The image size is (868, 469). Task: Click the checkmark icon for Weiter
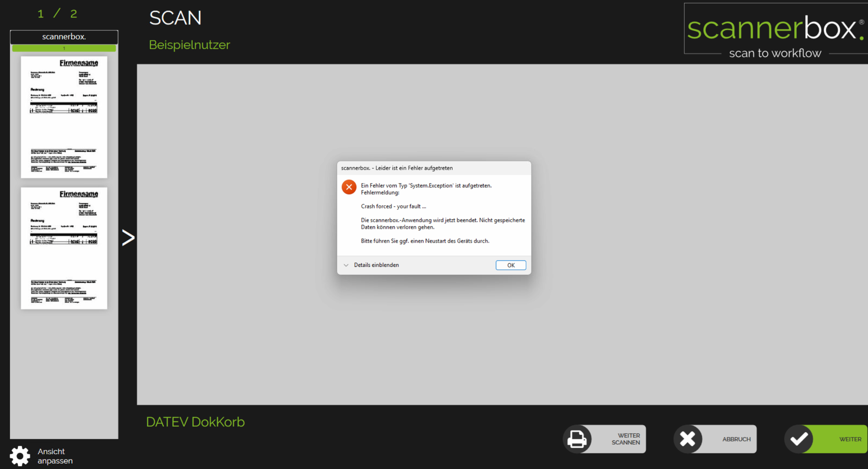pos(799,439)
